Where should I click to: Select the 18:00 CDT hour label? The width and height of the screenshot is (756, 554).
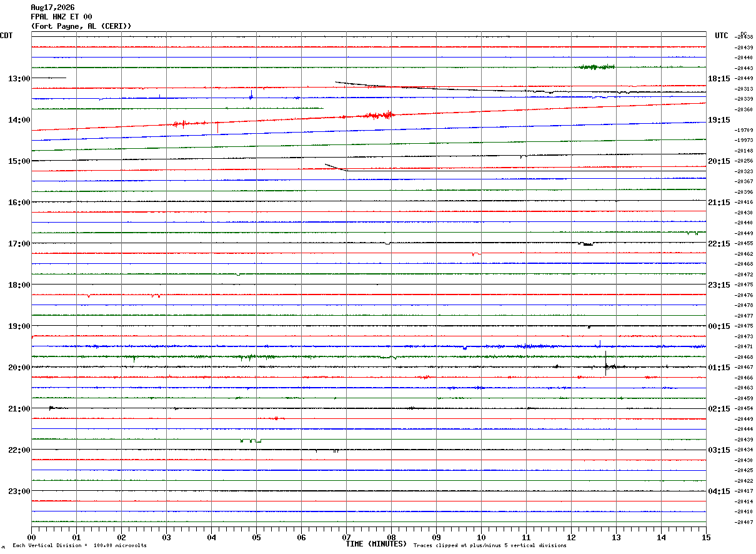point(19,285)
